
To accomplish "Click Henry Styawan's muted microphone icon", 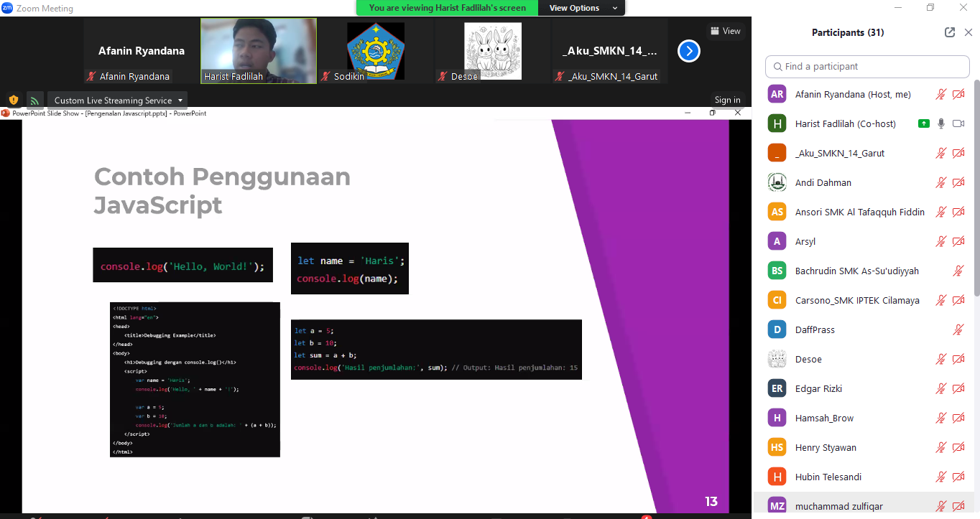I will point(940,447).
